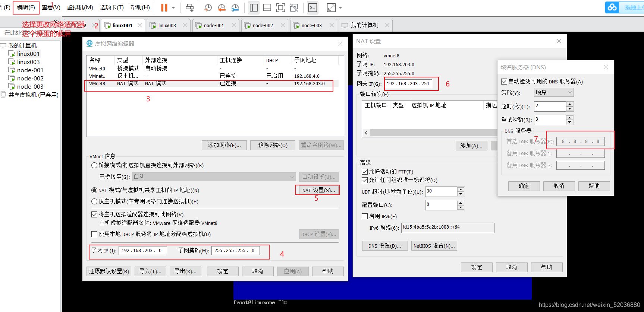Decrease the 配置端口 spinner value
This screenshot has width=644, height=312.
pyautogui.click(x=461, y=207)
